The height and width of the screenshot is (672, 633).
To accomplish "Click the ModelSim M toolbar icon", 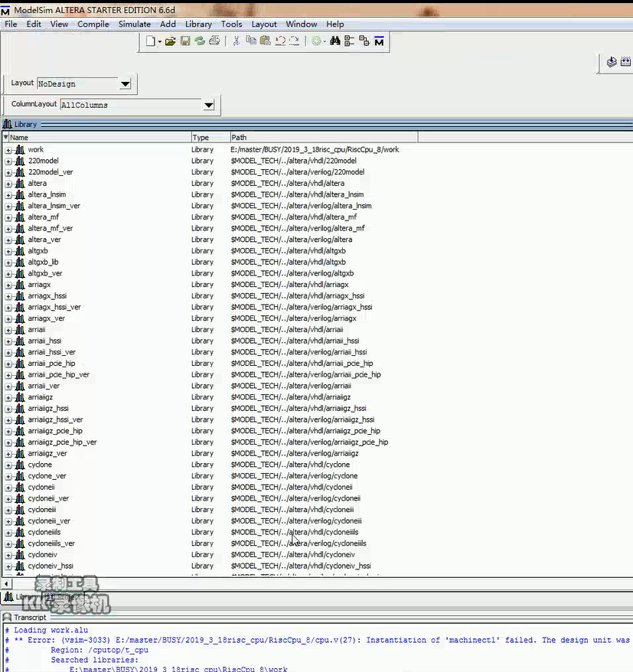I will pos(379,41).
